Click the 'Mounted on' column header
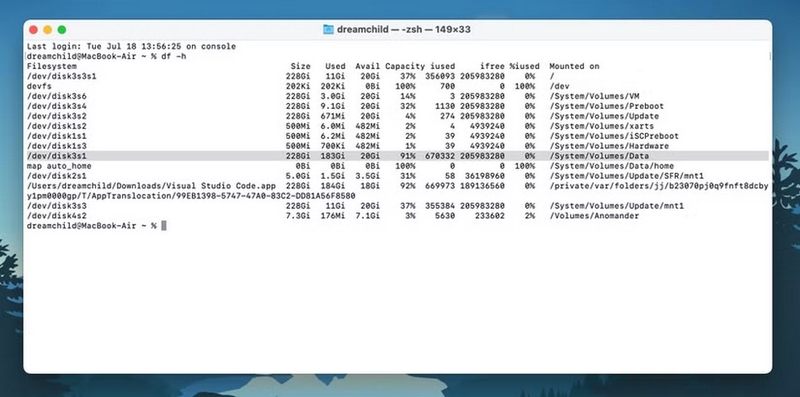This screenshot has width=800, height=397. tap(574, 66)
